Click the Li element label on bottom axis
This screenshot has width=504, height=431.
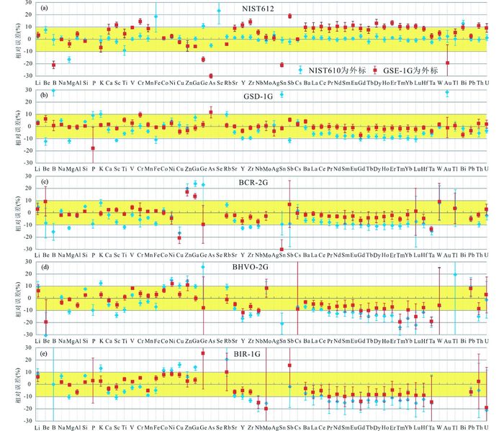pyautogui.click(x=37, y=427)
